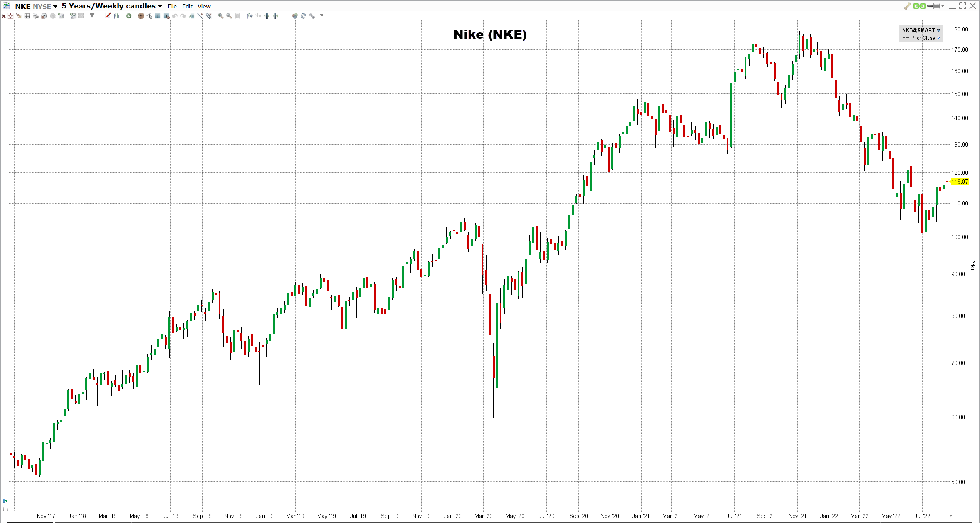Click the chart logo icon beside NKE

click(x=6, y=6)
